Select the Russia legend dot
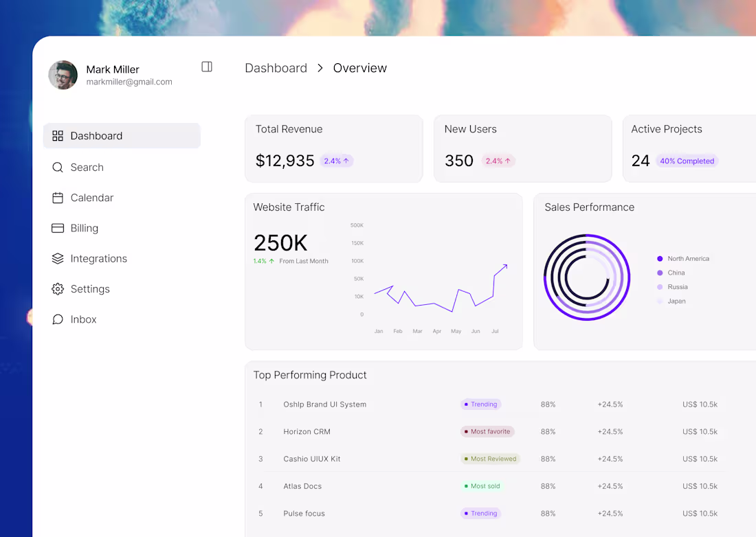This screenshot has width=756, height=537. [660, 287]
